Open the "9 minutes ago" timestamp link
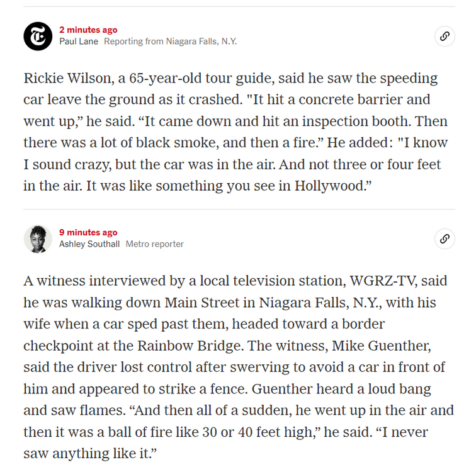The width and height of the screenshot is (476, 472). pos(88,233)
